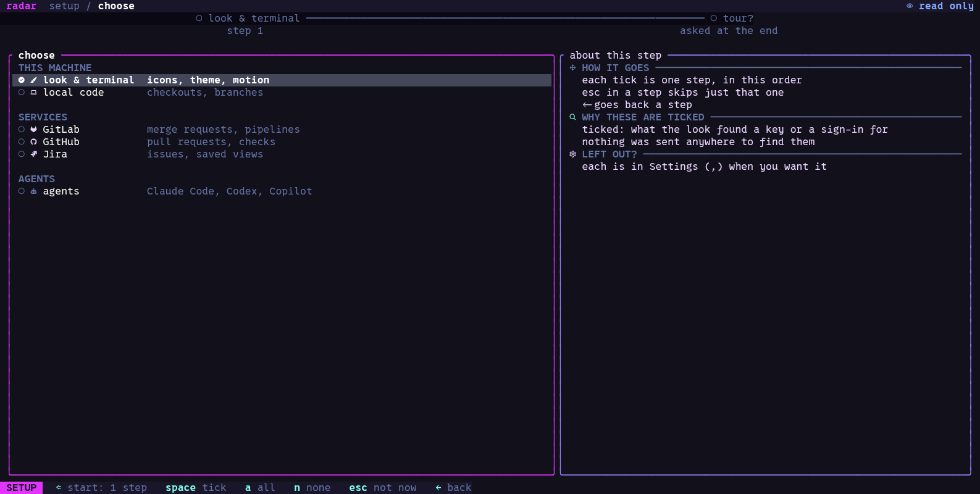The width and height of the screenshot is (980, 494).
Task: Tick the local code checkbox
Action: click(x=22, y=93)
